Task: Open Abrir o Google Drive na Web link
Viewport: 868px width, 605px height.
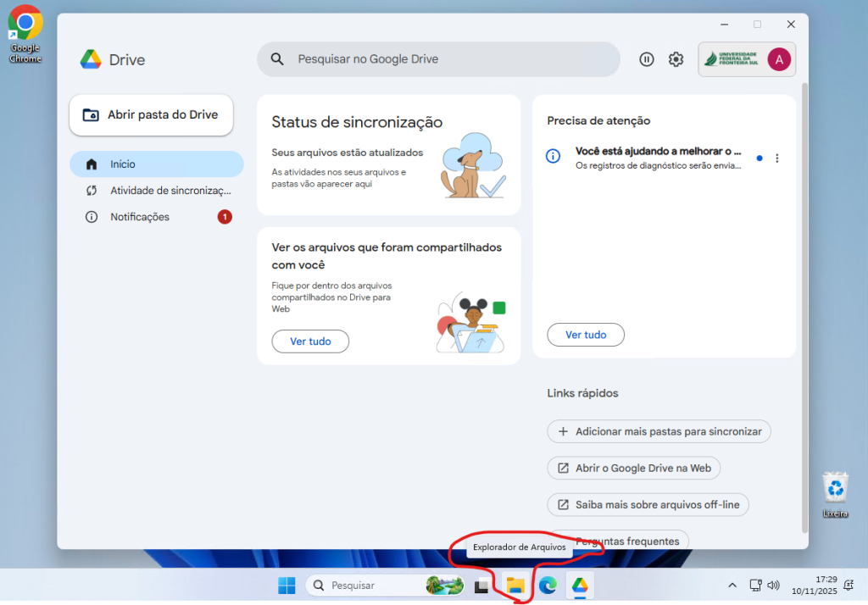Action: (x=633, y=468)
